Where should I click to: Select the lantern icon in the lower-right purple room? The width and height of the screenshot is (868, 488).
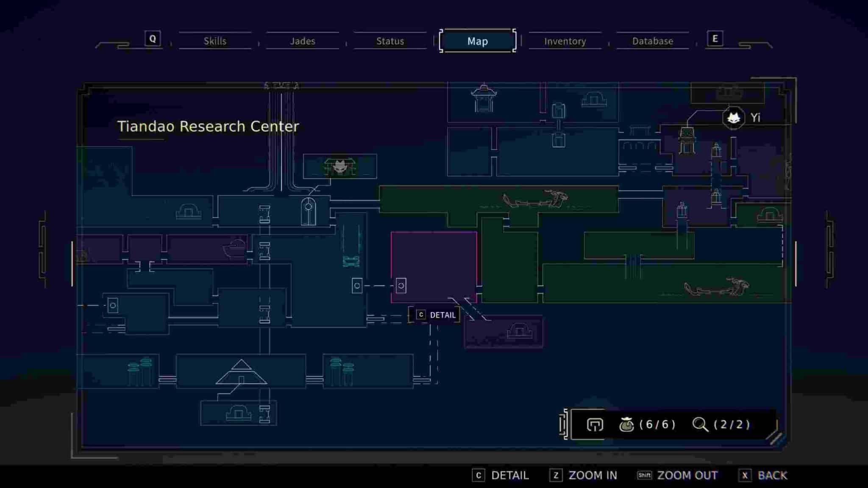(682, 210)
